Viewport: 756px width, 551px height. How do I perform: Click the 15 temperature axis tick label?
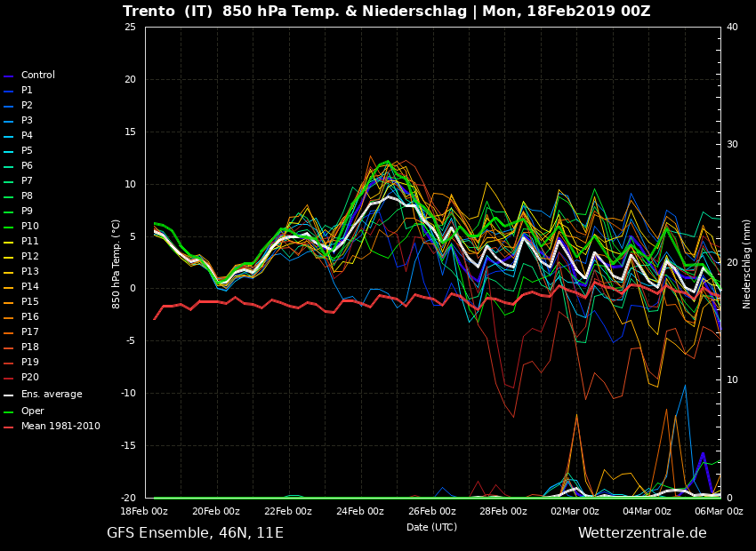(130, 132)
